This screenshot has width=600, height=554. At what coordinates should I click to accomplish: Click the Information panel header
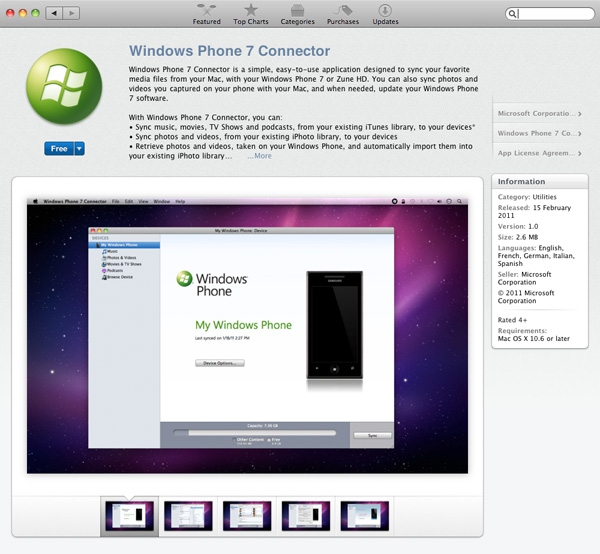[x=540, y=181]
